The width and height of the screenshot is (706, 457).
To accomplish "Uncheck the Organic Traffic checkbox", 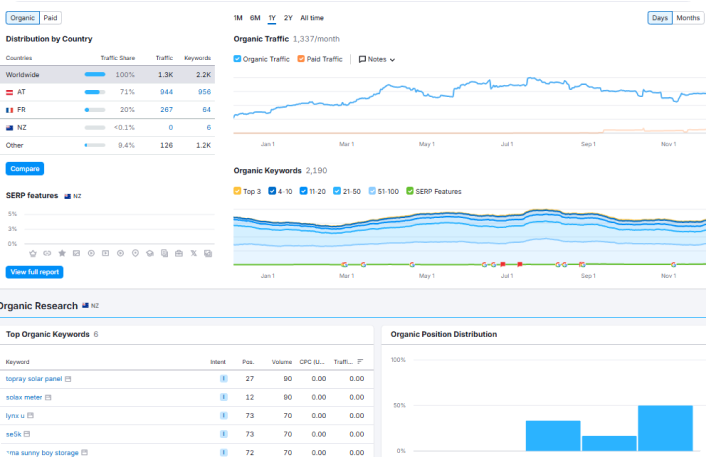I will pos(237,59).
